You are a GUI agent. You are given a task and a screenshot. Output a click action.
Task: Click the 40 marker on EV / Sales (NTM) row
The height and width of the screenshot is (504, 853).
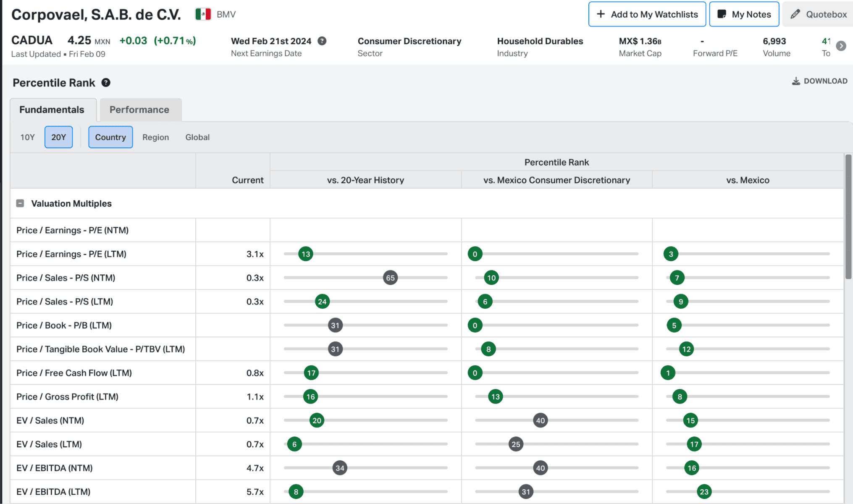(x=540, y=420)
